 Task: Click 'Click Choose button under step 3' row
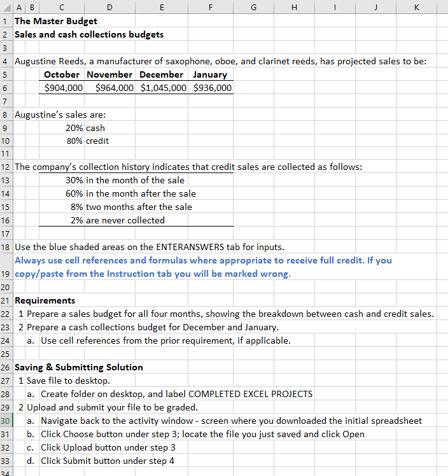tap(202, 434)
